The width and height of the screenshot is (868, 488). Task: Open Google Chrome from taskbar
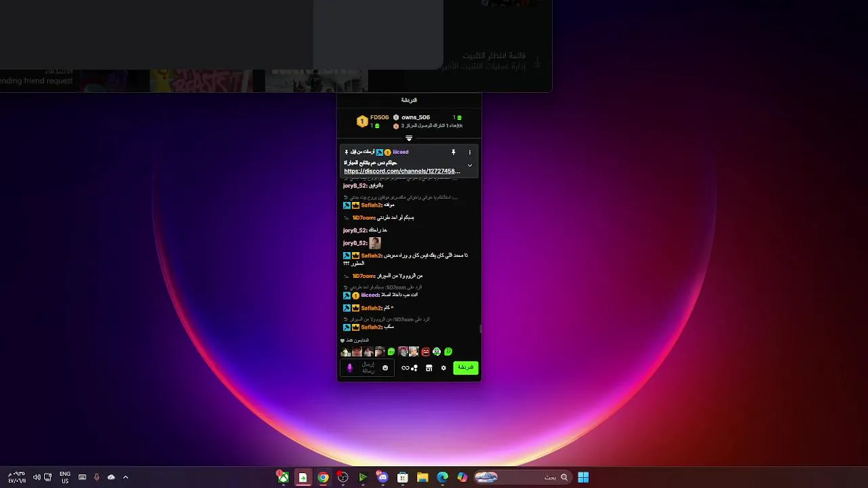pos(323,477)
